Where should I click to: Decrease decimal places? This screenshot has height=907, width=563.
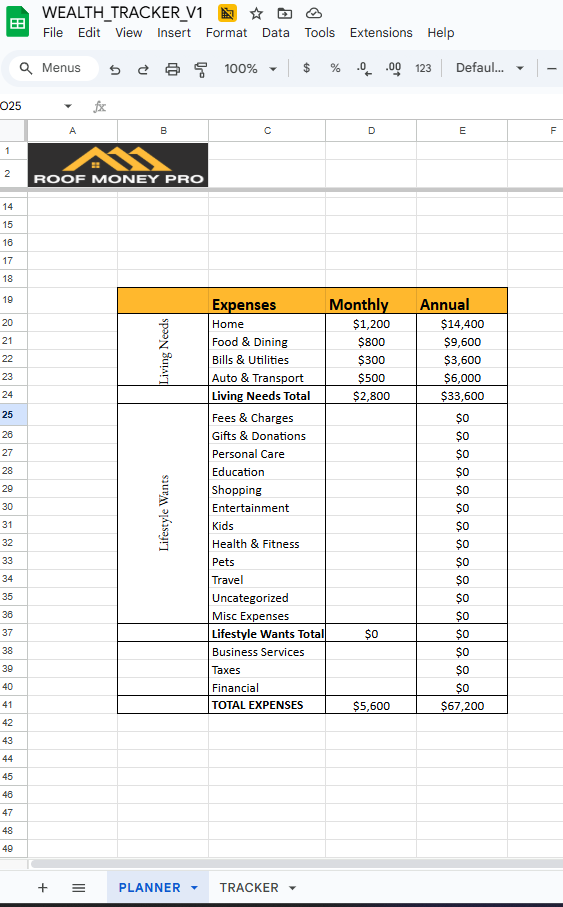coord(364,69)
